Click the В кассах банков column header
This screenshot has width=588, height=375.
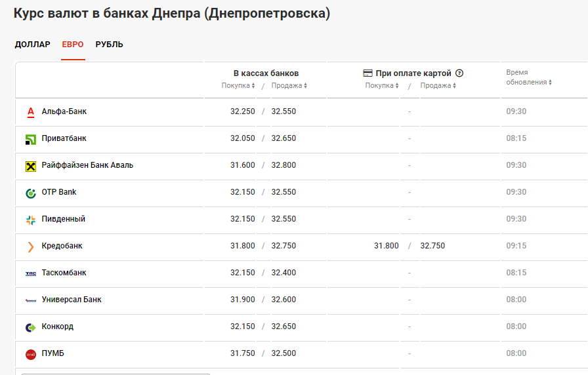click(266, 73)
